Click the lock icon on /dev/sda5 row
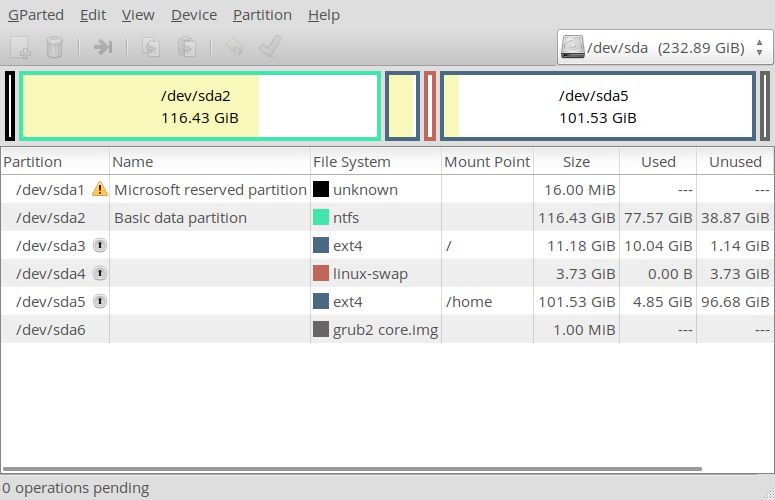Screen dimensions: 775x500 point(100,301)
